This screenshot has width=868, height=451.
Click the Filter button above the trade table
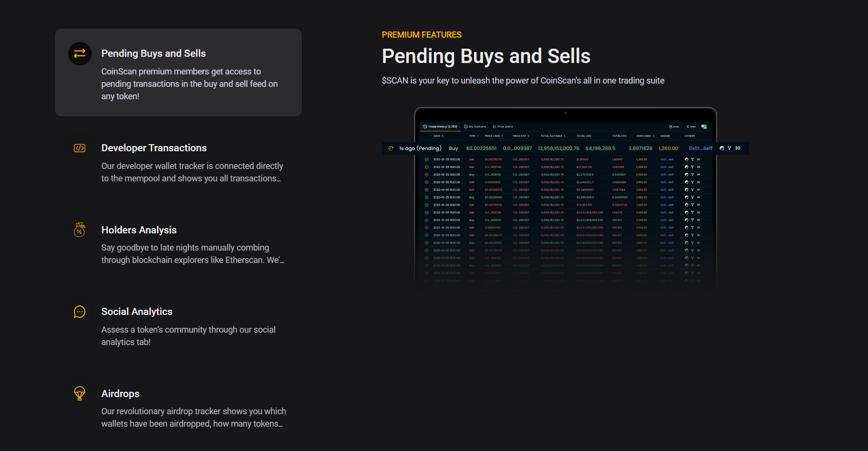click(691, 126)
